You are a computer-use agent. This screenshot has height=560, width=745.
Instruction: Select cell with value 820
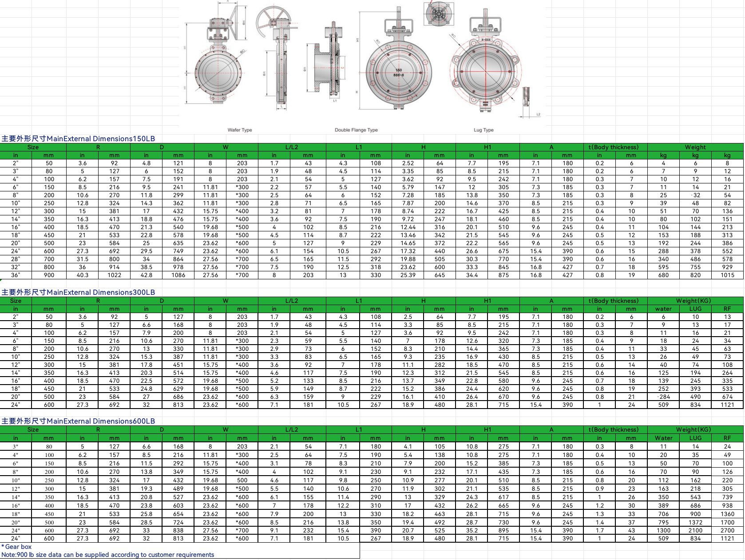click(x=695, y=275)
